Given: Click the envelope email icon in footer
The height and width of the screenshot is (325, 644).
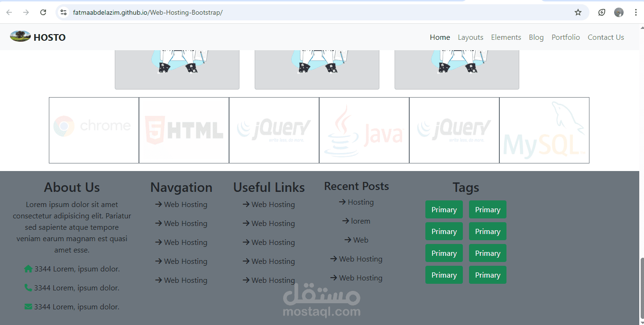Looking at the screenshot, I should [28, 307].
